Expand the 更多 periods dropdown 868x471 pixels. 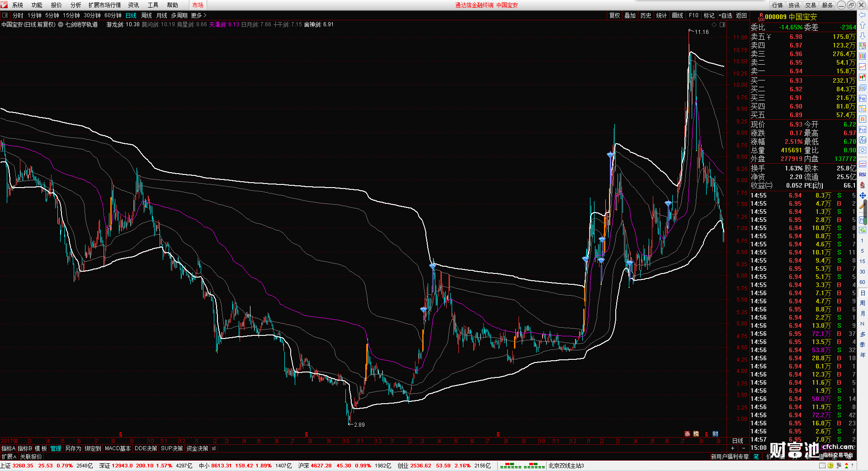[x=198, y=15]
